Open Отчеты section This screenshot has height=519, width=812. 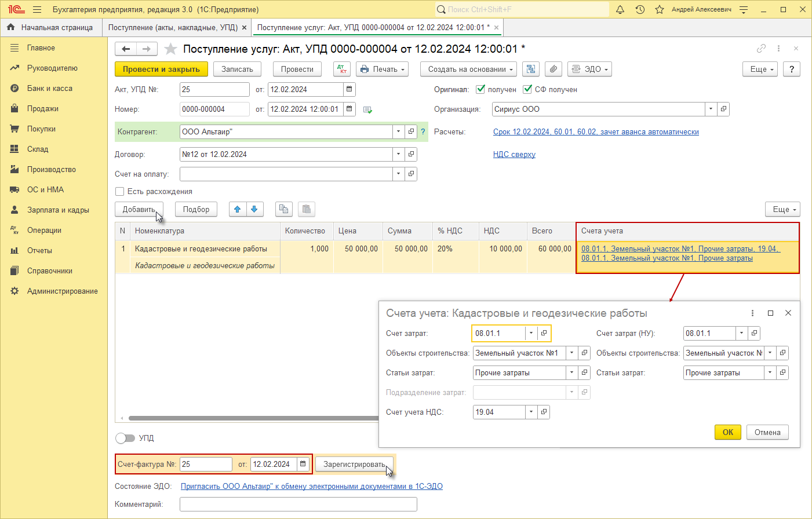click(x=39, y=250)
